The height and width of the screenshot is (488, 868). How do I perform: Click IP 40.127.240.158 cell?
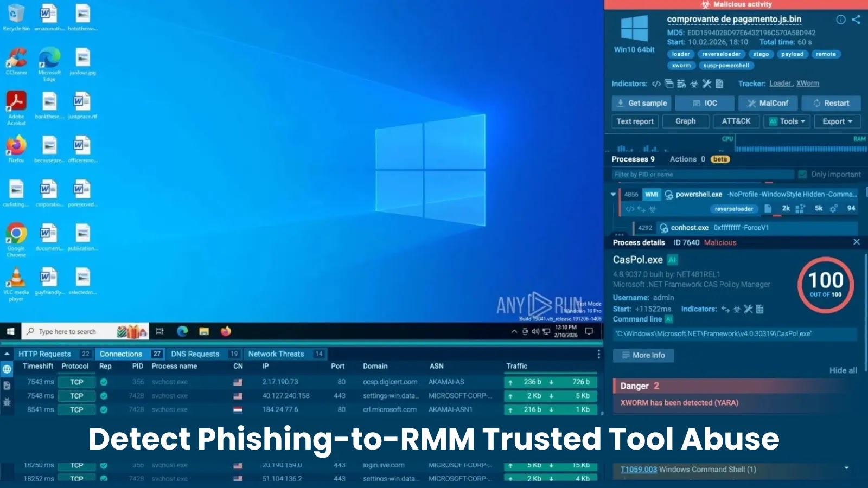(x=286, y=396)
